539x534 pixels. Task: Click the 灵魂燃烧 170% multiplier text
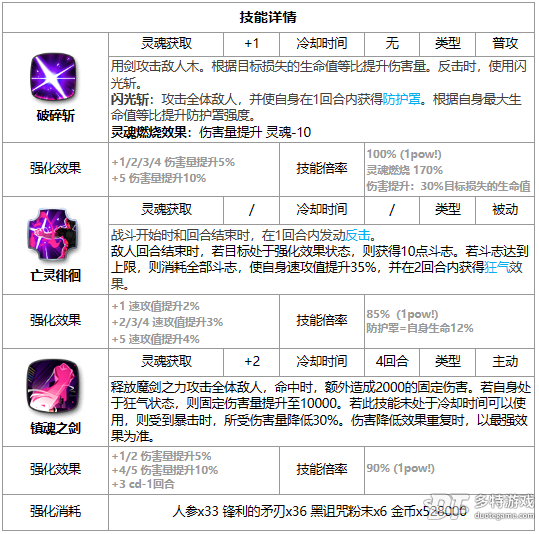[405, 170]
